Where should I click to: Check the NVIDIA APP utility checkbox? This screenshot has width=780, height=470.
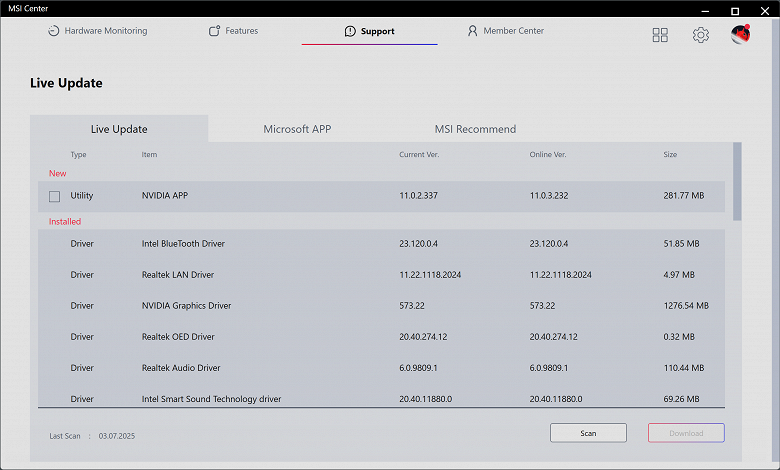(x=54, y=196)
